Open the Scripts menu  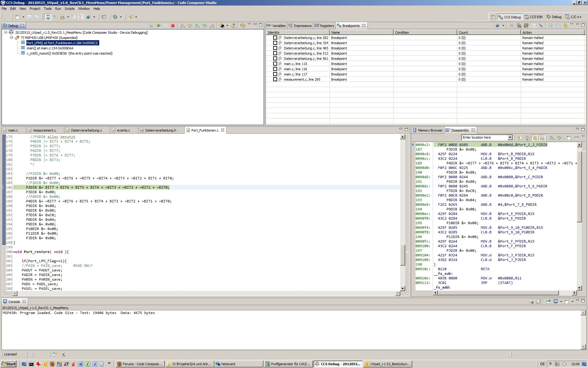69,9
